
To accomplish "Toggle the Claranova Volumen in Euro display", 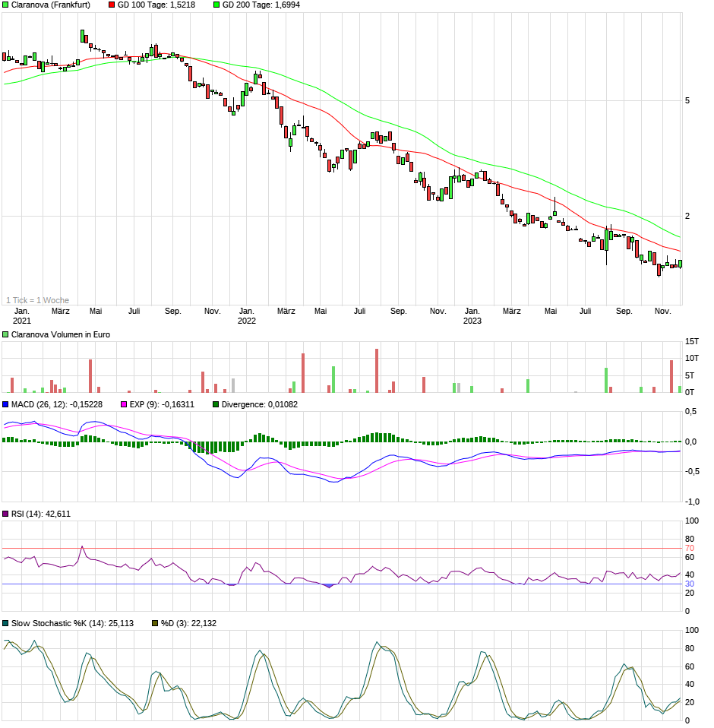I will pos(6,334).
